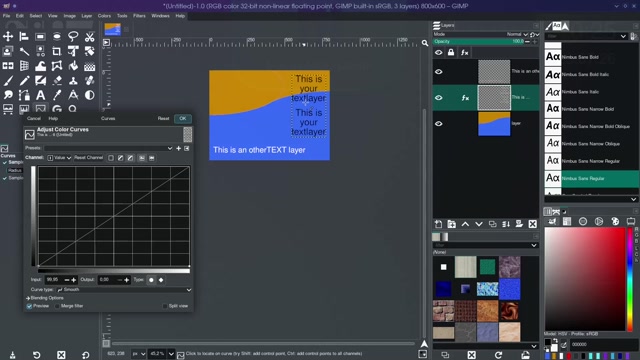Select the Eraser tool
The height and width of the screenshot is (360, 640).
[57, 80]
